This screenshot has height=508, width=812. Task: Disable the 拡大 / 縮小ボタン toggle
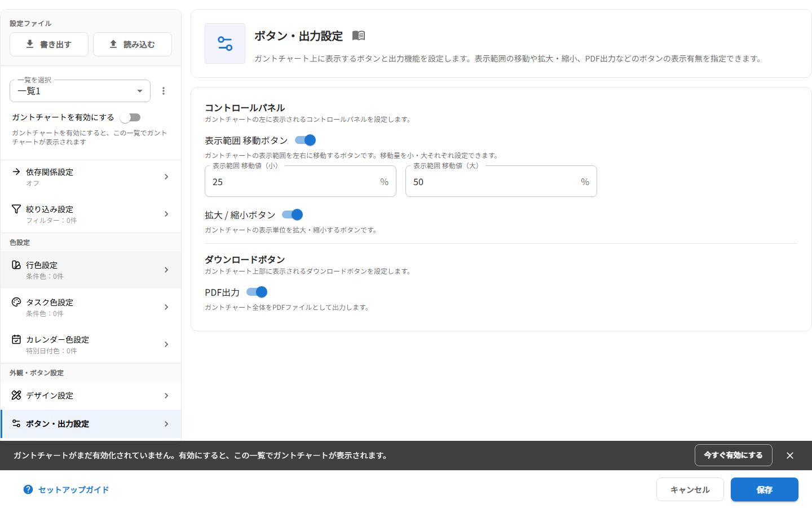[293, 214]
